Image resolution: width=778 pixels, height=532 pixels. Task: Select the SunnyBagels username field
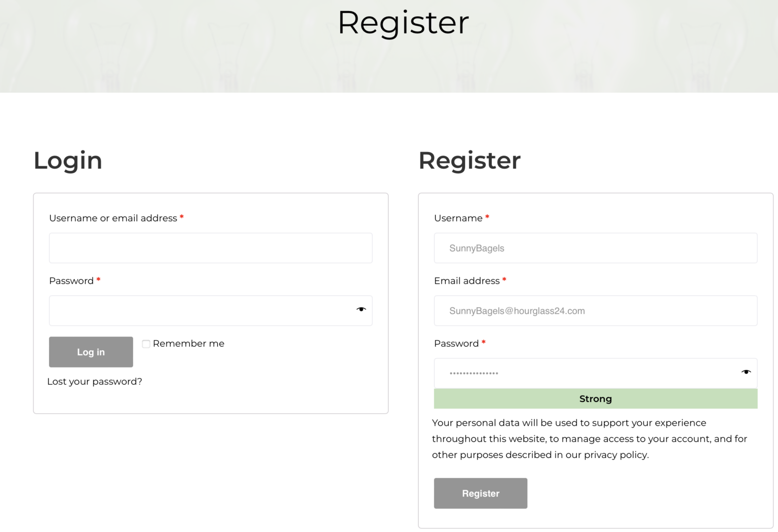pos(596,248)
